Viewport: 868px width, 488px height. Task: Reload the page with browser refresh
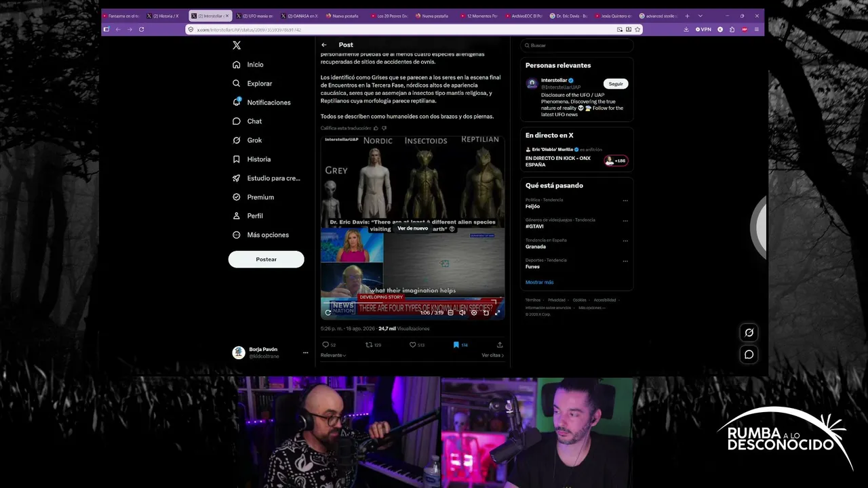tap(141, 29)
